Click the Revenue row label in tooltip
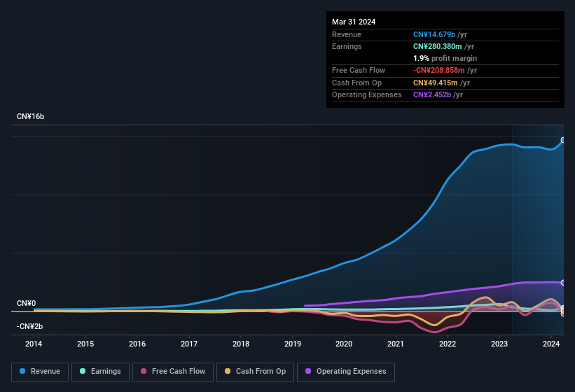Screen dimensions: 575x392 (x=347, y=34)
